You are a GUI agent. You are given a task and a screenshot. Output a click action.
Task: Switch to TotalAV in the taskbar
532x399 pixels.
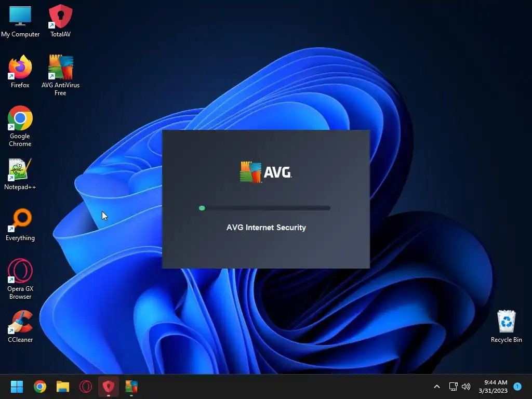click(109, 387)
